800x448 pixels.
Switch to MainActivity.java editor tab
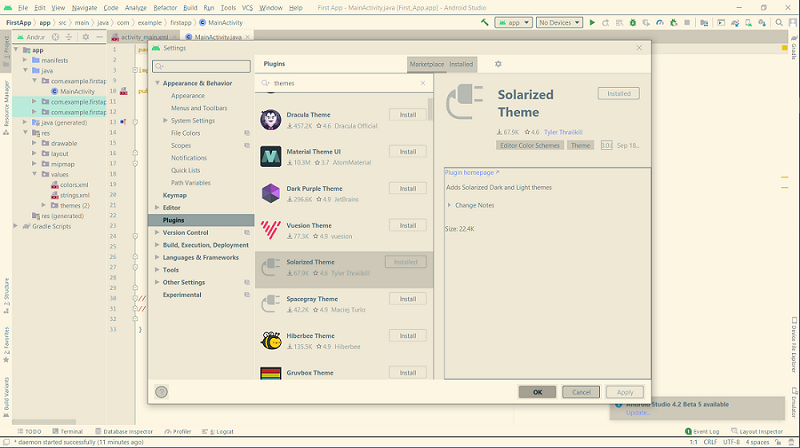218,37
